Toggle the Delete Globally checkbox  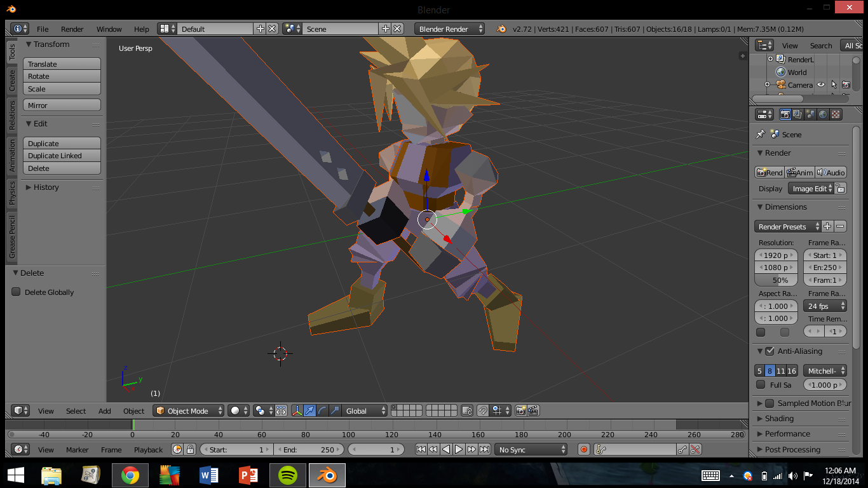pos(17,292)
